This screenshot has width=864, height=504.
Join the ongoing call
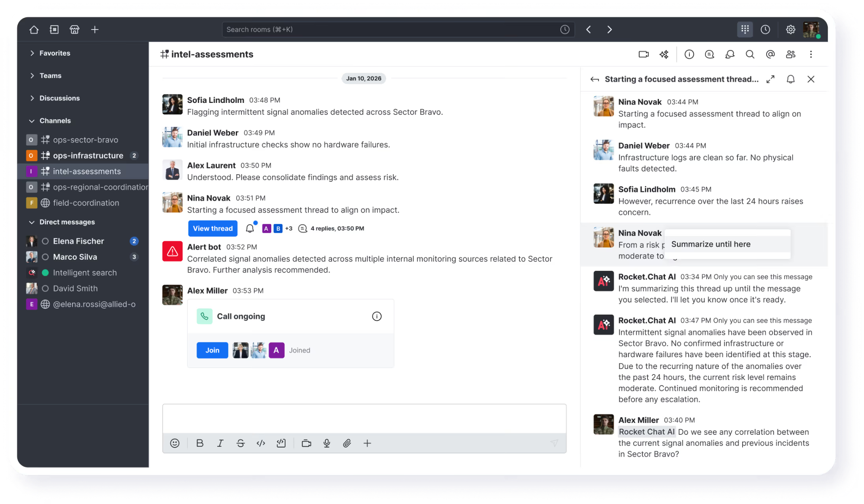[x=212, y=350]
